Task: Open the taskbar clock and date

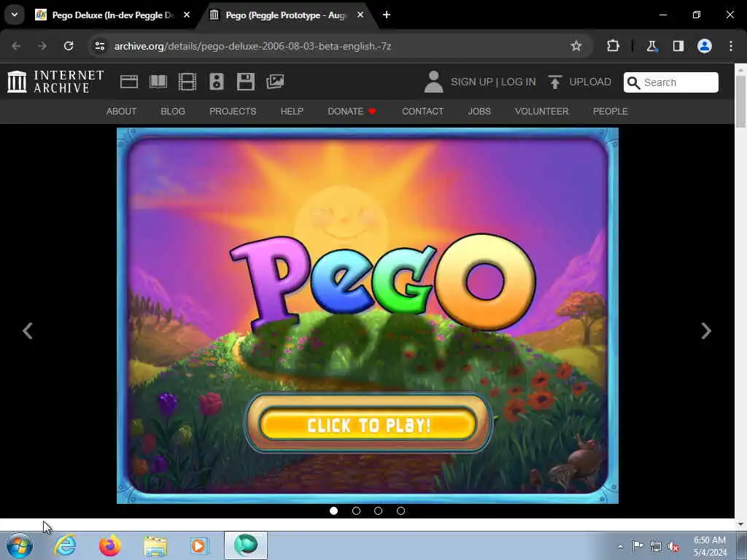Action: (x=710, y=546)
